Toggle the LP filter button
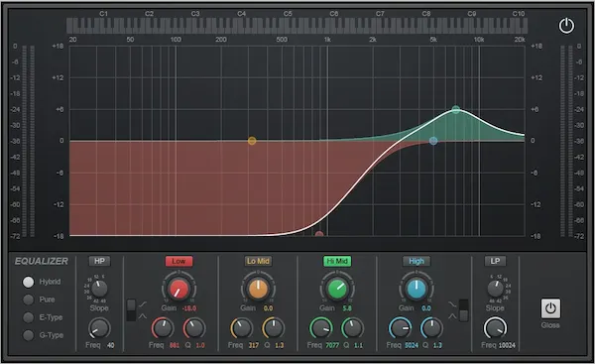Viewport: 595px width, 364px height. point(495,261)
